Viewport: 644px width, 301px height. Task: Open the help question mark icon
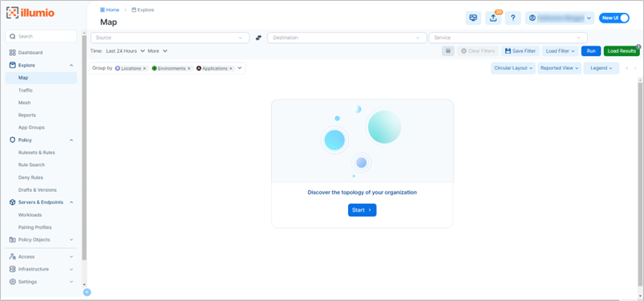click(513, 18)
